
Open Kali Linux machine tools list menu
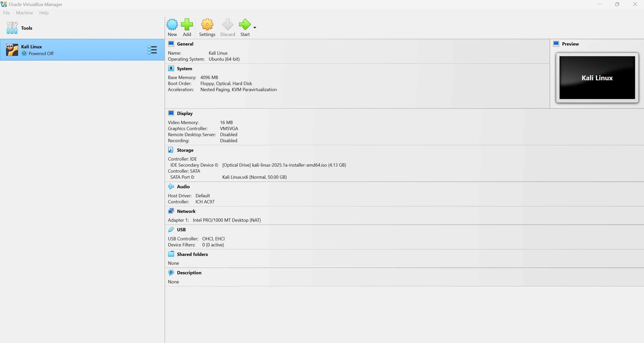click(x=152, y=50)
